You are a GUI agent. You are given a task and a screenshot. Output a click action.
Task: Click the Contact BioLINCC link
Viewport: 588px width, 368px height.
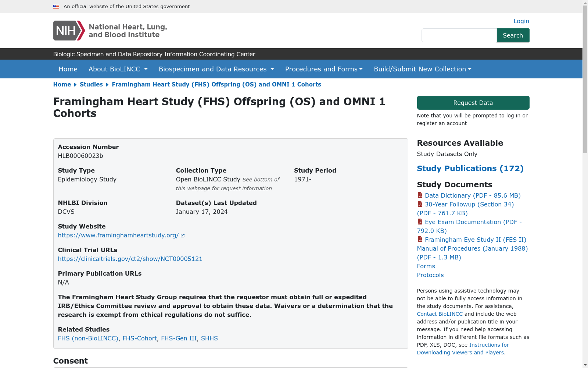coord(440,314)
